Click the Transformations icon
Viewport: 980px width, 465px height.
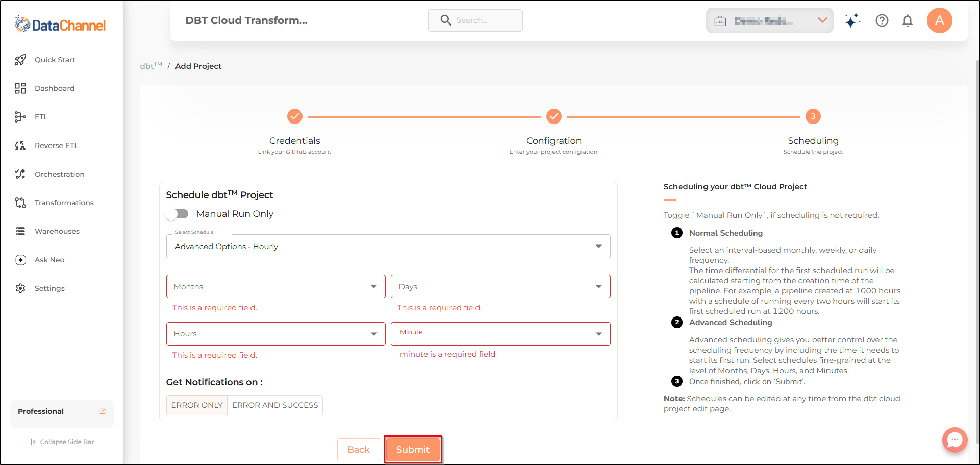pos(20,203)
